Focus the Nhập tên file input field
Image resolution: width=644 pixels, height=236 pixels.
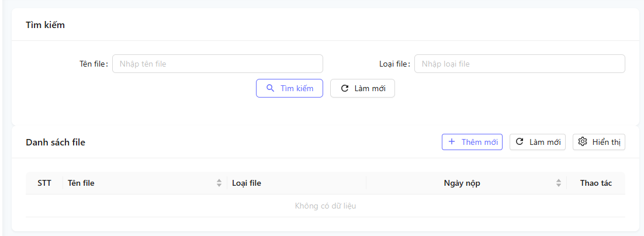click(217, 64)
